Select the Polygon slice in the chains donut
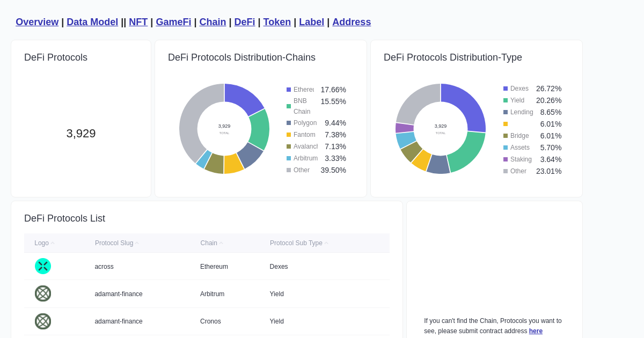Image resolution: width=644 pixels, height=338 pixels. pos(251,155)
